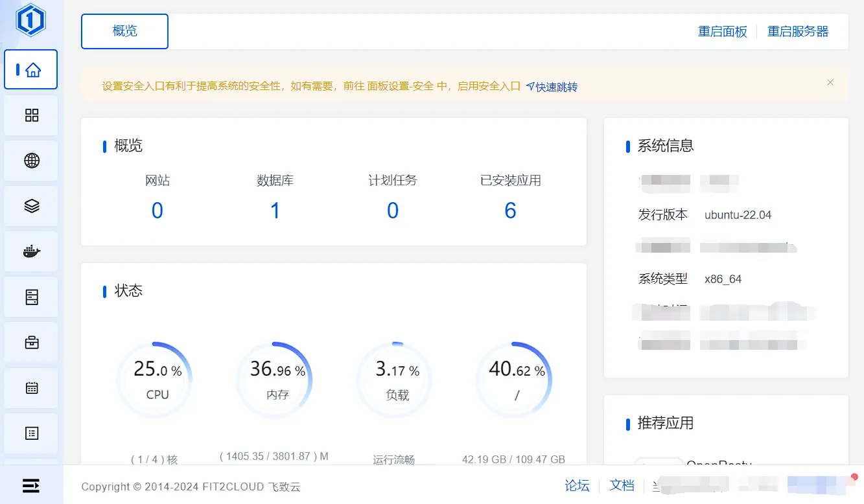Click the 已安装应用 count of 6
The width and height of the screenshot is (864, 504).
click(x=510, y=211)
